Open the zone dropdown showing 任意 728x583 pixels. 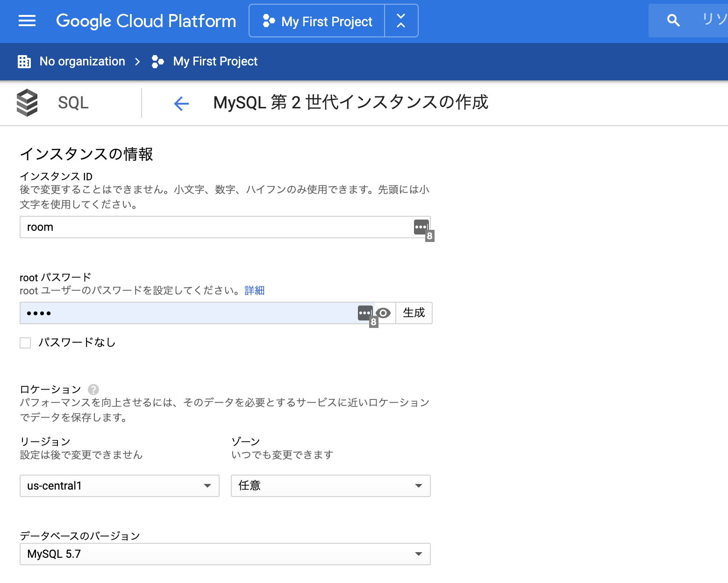[331, 486]
